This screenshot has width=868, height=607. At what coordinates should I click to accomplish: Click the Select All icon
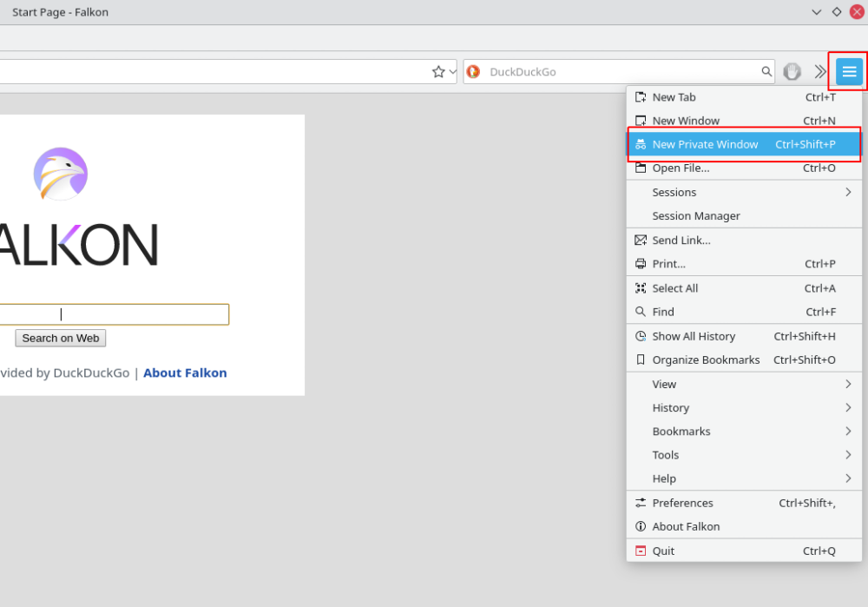pos(641,288)
